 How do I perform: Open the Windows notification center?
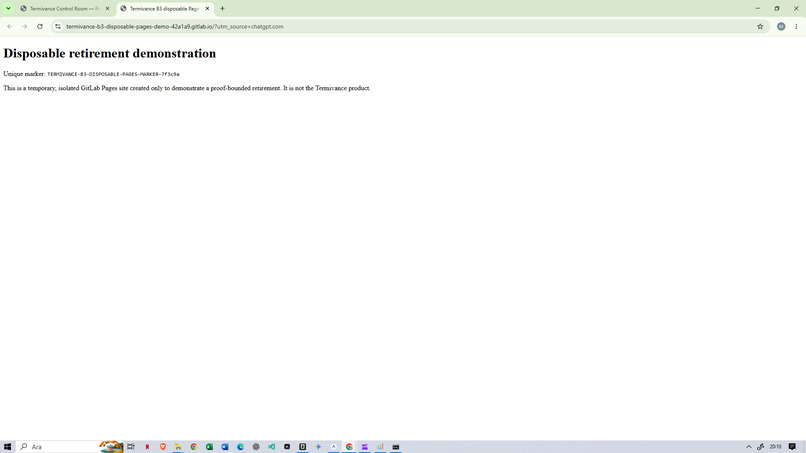coord(792,447)
